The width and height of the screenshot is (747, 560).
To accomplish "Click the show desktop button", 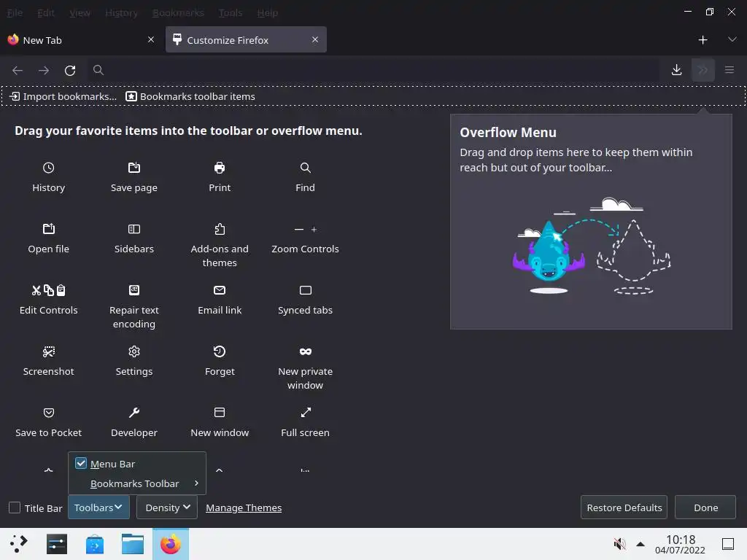I will coord(728,544).
